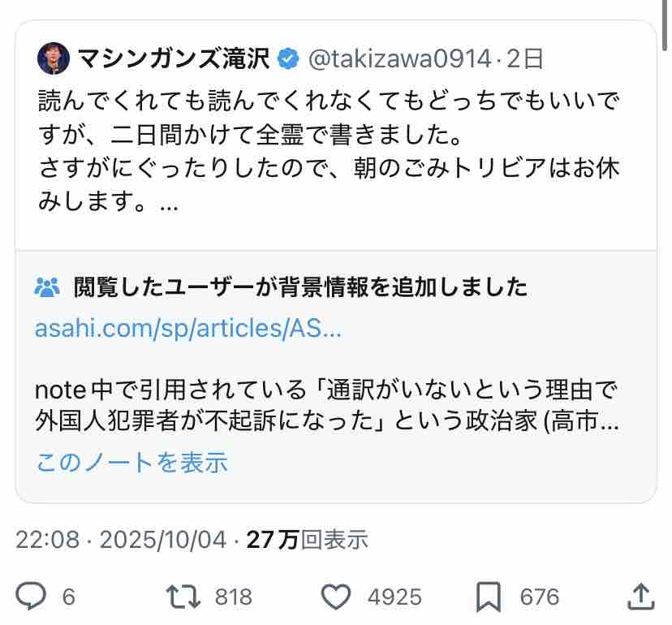
Task: Open the @takizawa0914 handle
Action: pyautogui.click(x=398, y=58)
